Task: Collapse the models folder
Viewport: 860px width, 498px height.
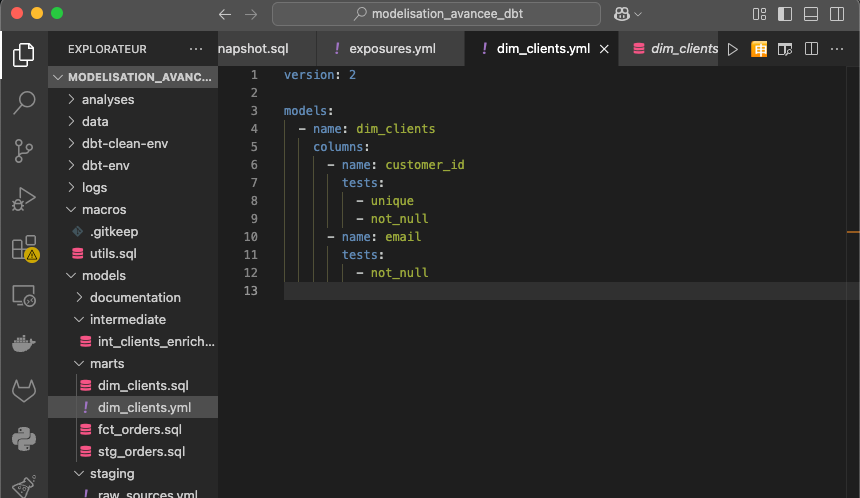Action: pyautogui.click(x=133, y=275)
